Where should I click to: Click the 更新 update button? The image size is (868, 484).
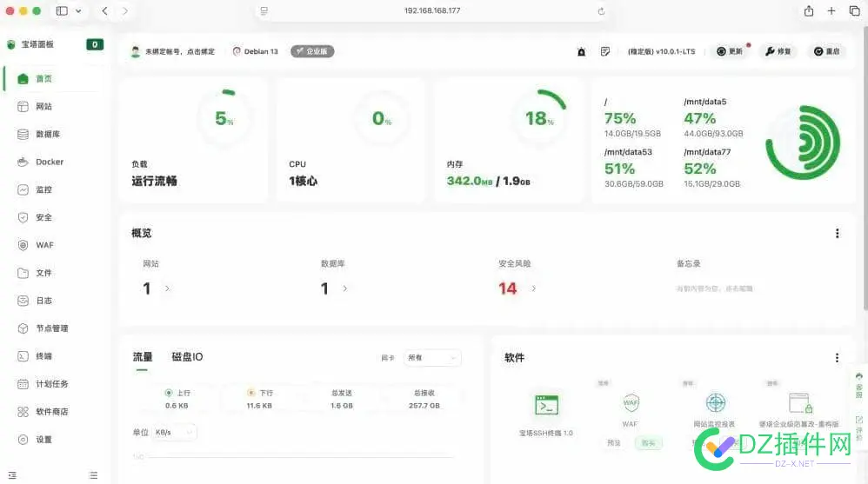point(730,51)
